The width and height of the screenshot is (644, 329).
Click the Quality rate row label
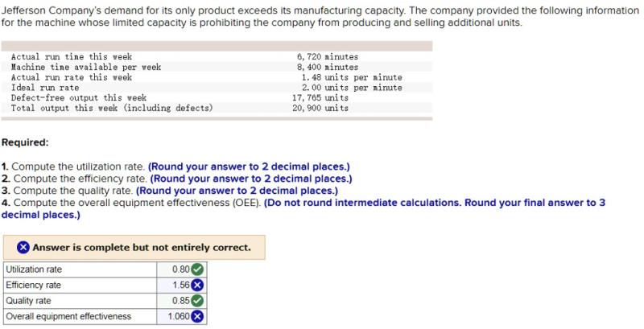point(28,301)
